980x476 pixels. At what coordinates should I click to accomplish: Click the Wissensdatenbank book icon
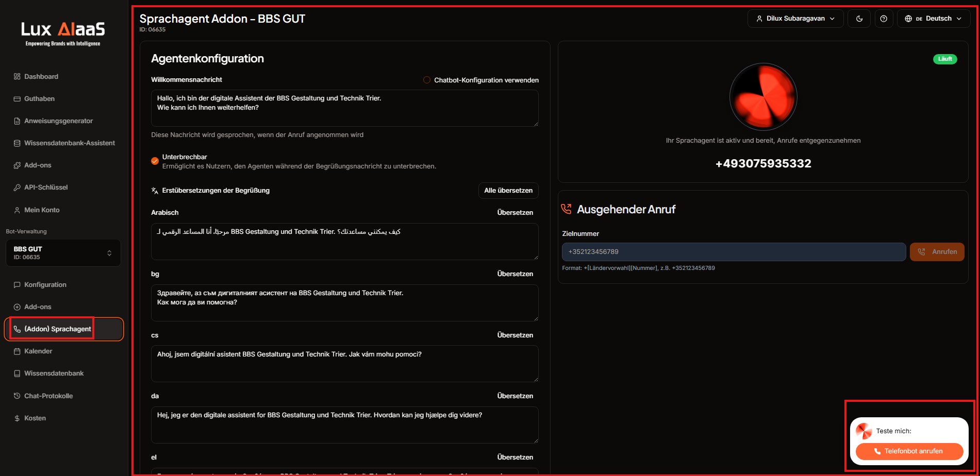coord(17,373)
